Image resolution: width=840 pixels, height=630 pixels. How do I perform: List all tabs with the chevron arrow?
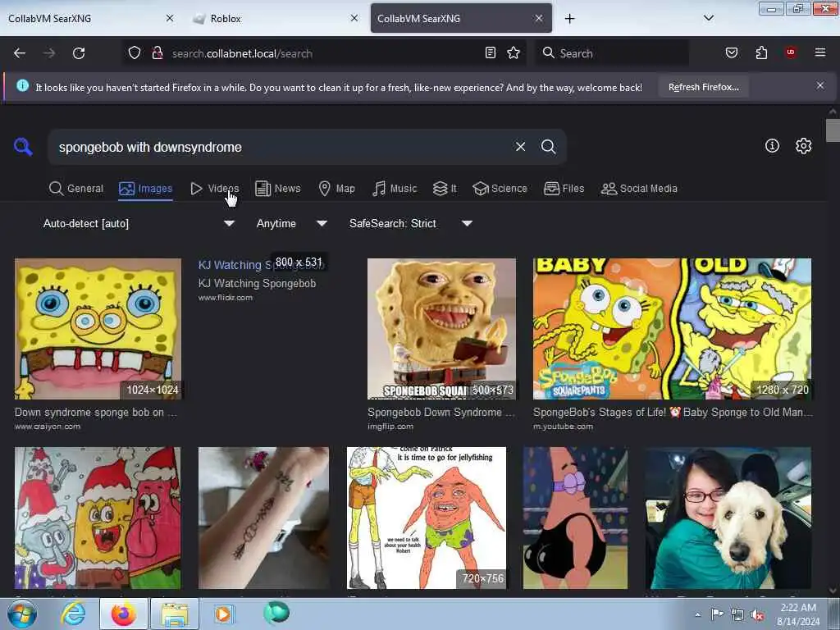[x=708, y=18]
